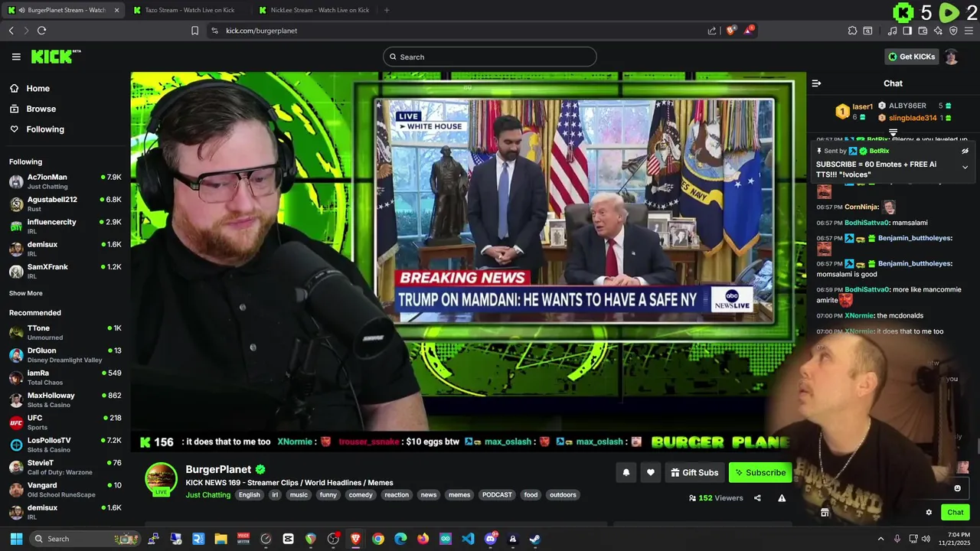Open Following in the sidebar
The width and height of the screenshot is (980, 551).
[45, 129]
